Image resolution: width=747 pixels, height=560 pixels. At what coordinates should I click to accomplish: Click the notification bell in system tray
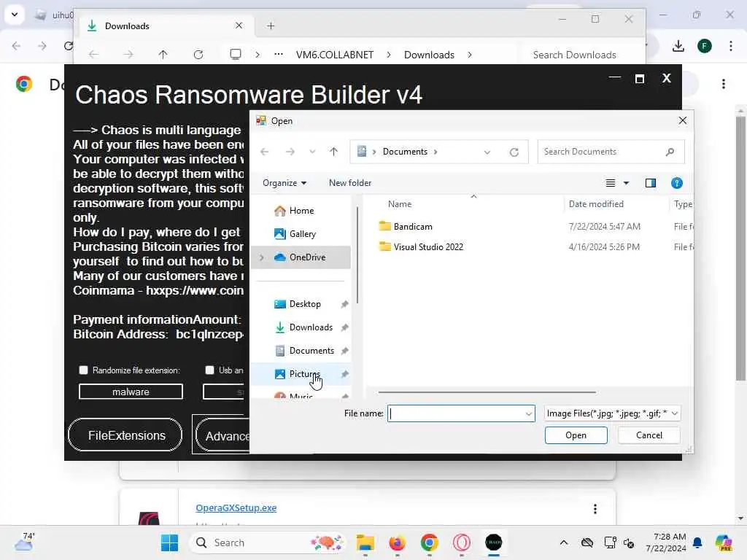coord(697,542)
